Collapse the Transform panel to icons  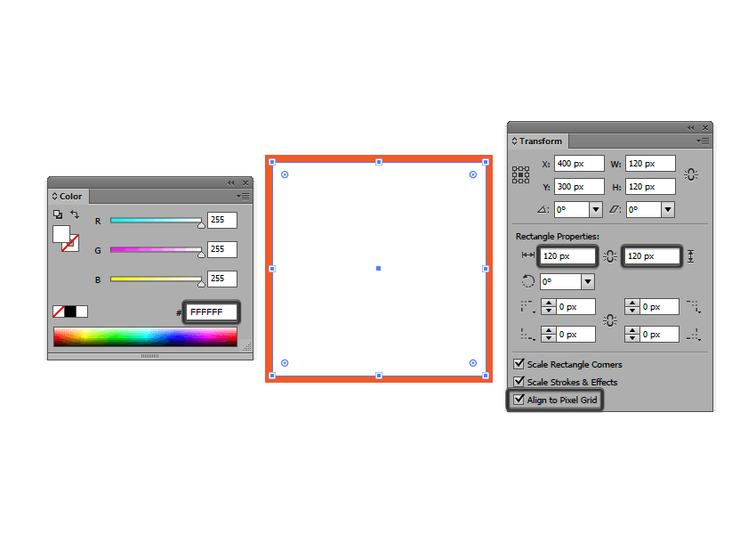691,128
